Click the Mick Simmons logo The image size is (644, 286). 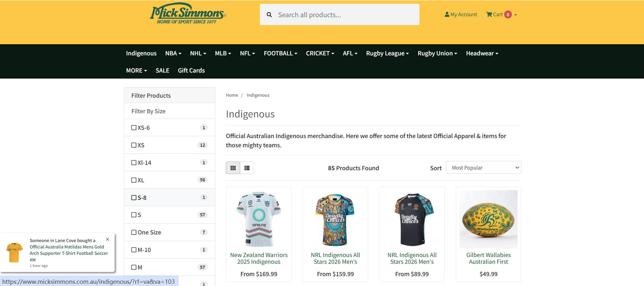(x=188, y=14)
